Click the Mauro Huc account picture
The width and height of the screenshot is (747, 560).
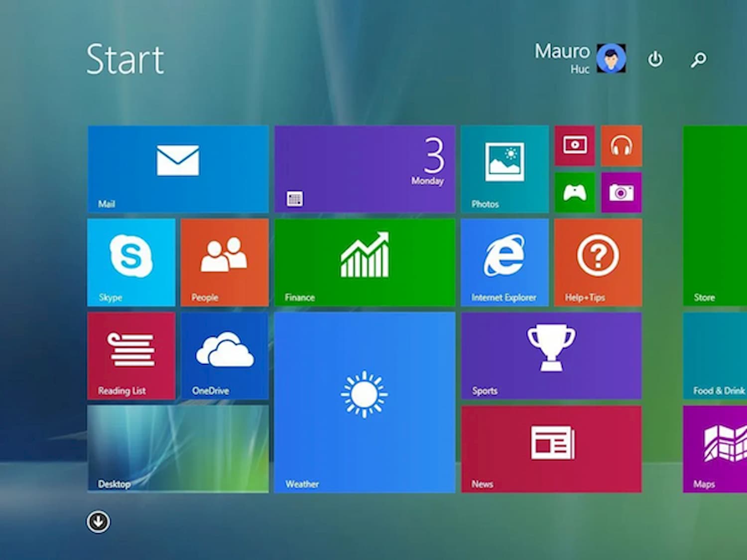click(612, 58)
